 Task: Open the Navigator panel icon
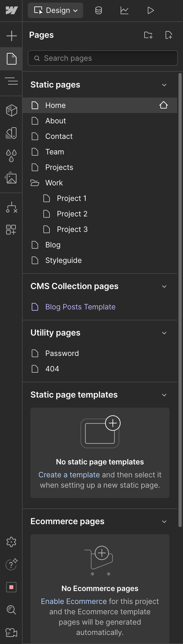[11, 81]
